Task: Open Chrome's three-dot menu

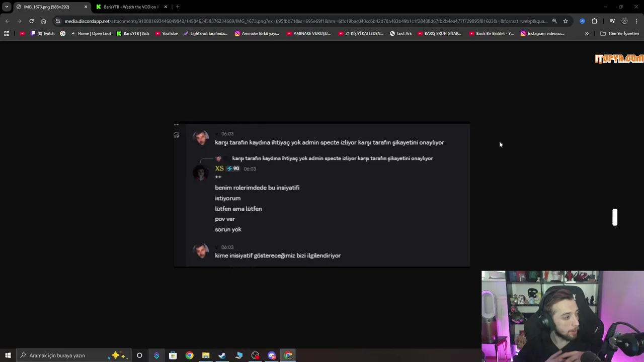Action: [x=637, y=21]
